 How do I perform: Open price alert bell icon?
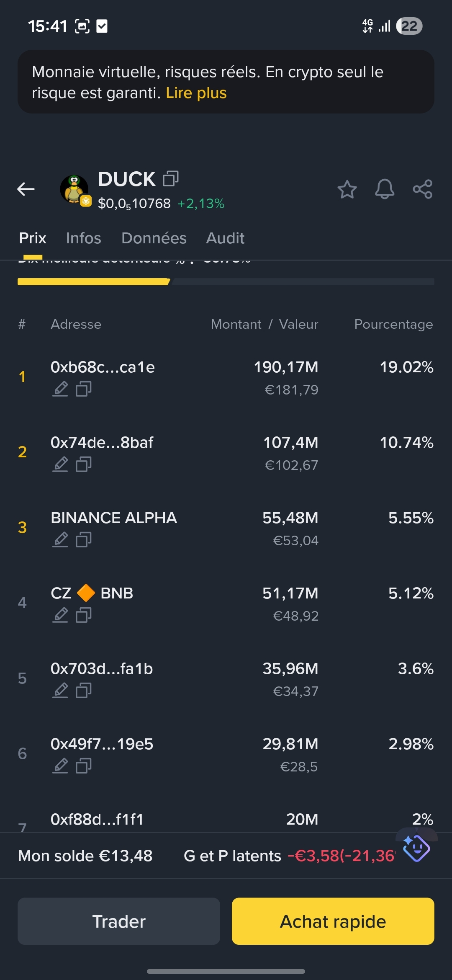384,189
